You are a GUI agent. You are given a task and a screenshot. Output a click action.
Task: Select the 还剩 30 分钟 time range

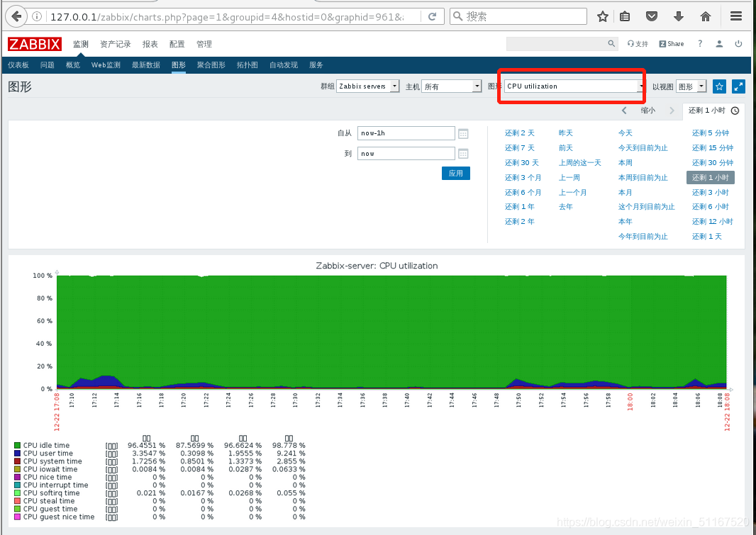(713, 163)
